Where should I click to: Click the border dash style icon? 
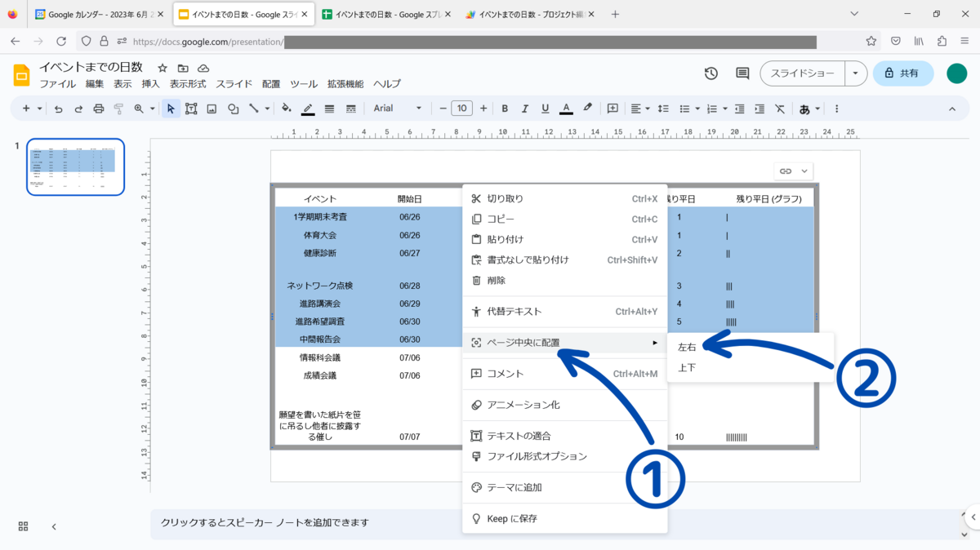point(351,109)
